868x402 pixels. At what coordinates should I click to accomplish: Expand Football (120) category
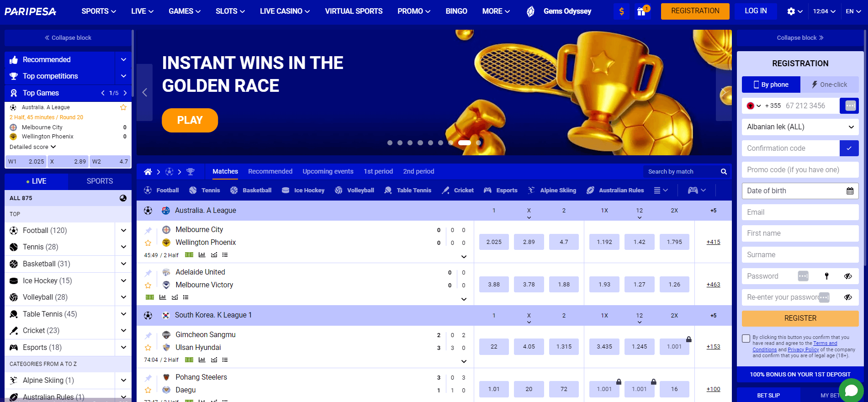[x=123, y=230]
